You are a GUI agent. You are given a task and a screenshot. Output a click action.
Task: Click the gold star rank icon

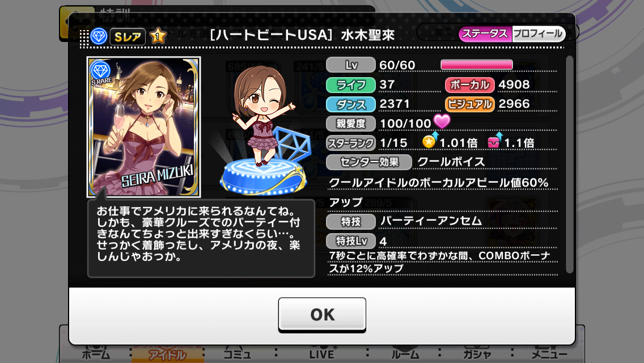[x=158, y=36]
